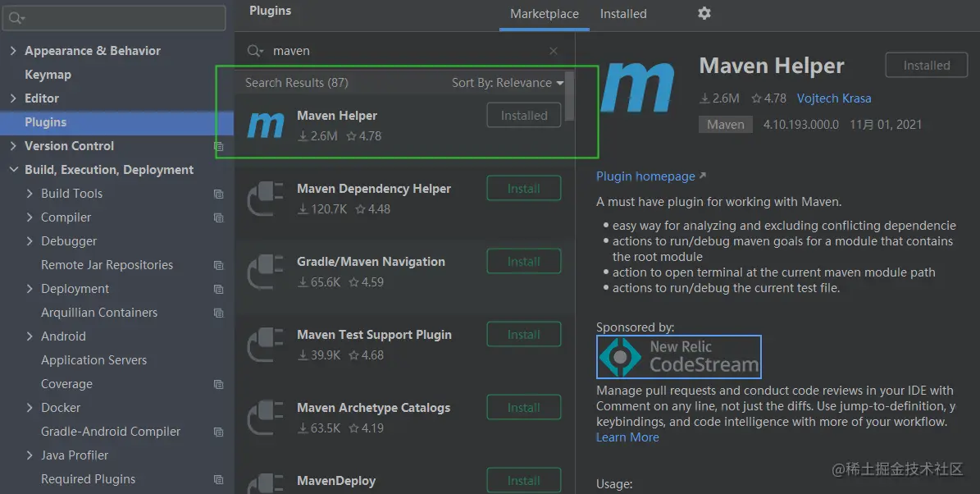The width and height of the screenshot is (980, 494).
Task: Select the Maven Archetype Catalogs title
Action: tap(374, 408)
